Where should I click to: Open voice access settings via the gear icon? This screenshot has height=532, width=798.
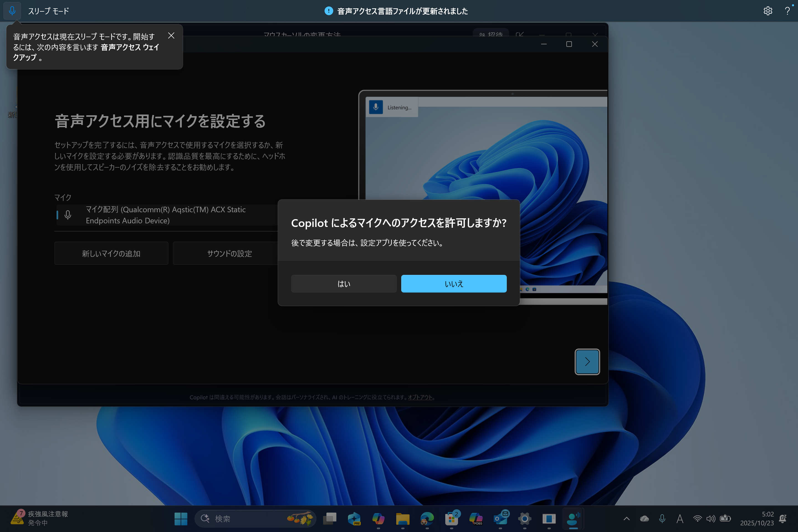768,11
